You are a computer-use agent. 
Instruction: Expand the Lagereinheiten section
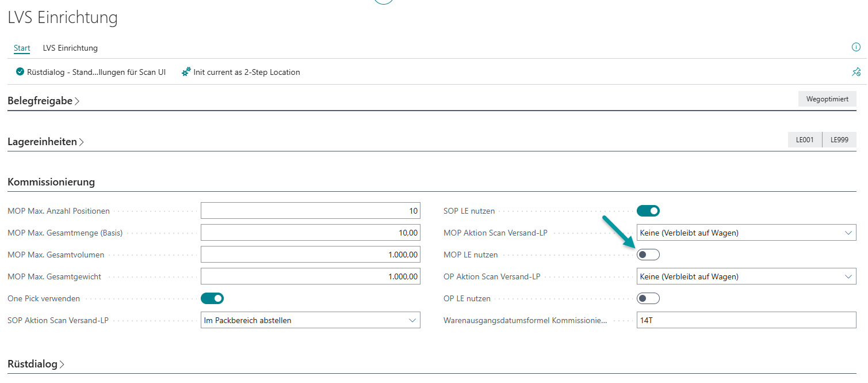[x=46, y=142]
